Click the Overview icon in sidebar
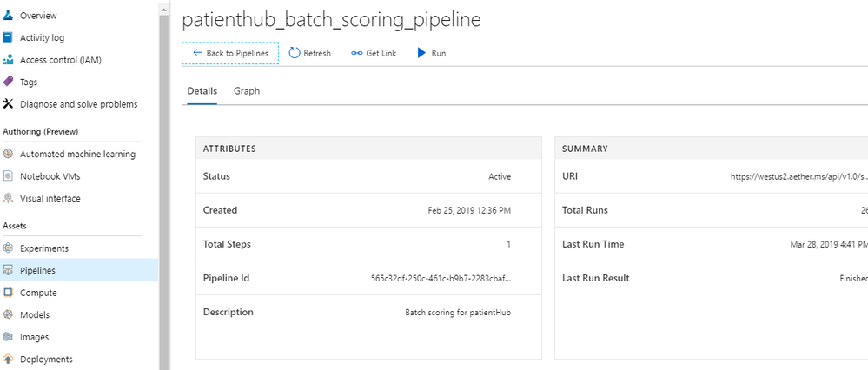This screenshot has width=868, height=370. click(x=9, y=16)
